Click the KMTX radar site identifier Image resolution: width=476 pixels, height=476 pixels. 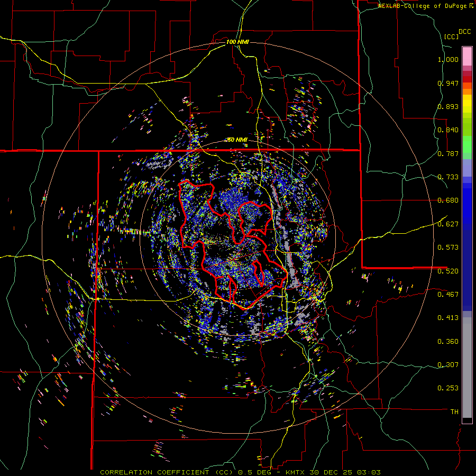(296, 472)
